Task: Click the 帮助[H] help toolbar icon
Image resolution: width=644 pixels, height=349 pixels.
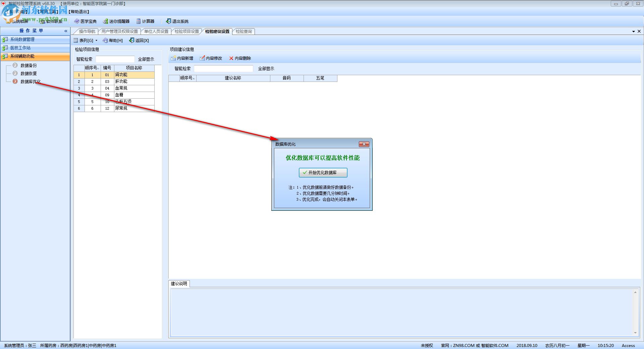Action: click(105, 41)
